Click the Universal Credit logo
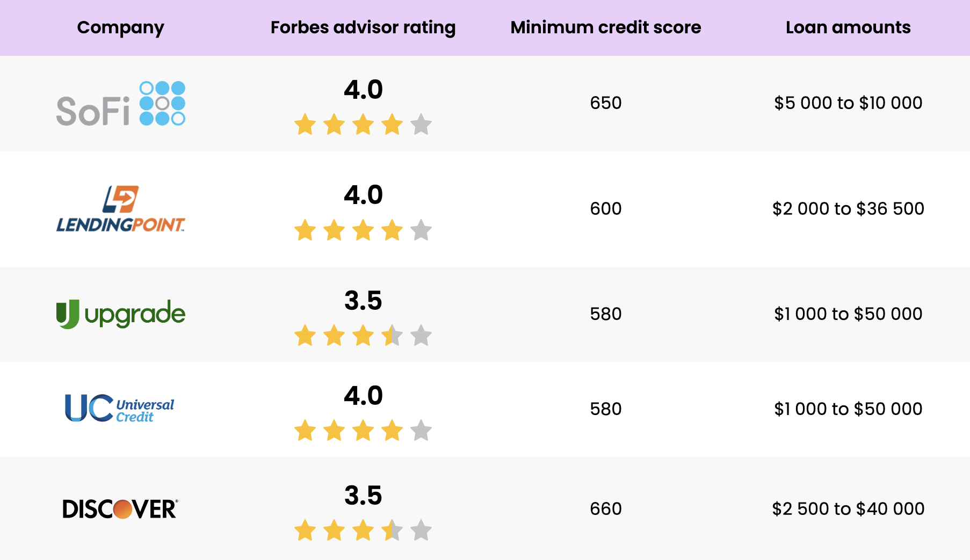 pos(120,409)
